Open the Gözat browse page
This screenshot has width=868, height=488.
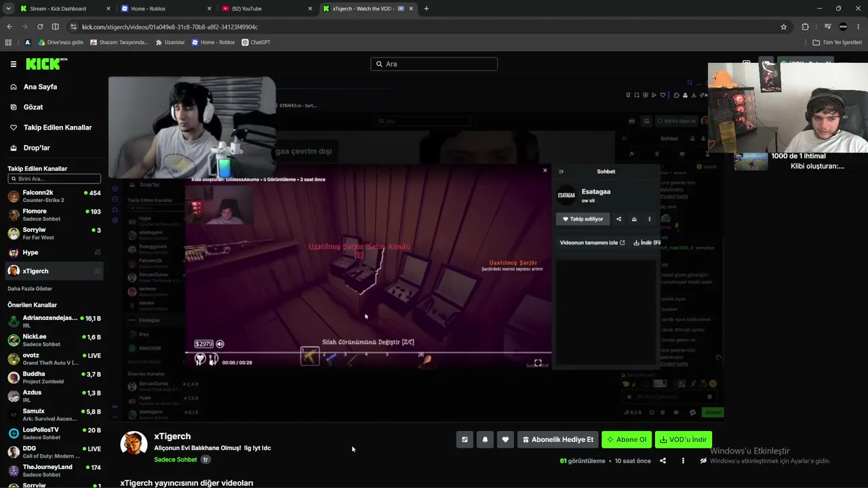(33, 107)
